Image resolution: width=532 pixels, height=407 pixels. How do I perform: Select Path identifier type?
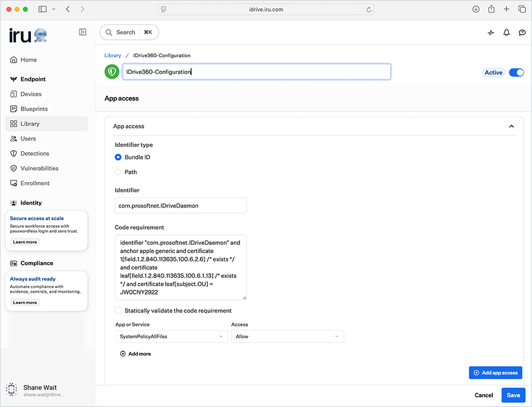pos(118,172)
